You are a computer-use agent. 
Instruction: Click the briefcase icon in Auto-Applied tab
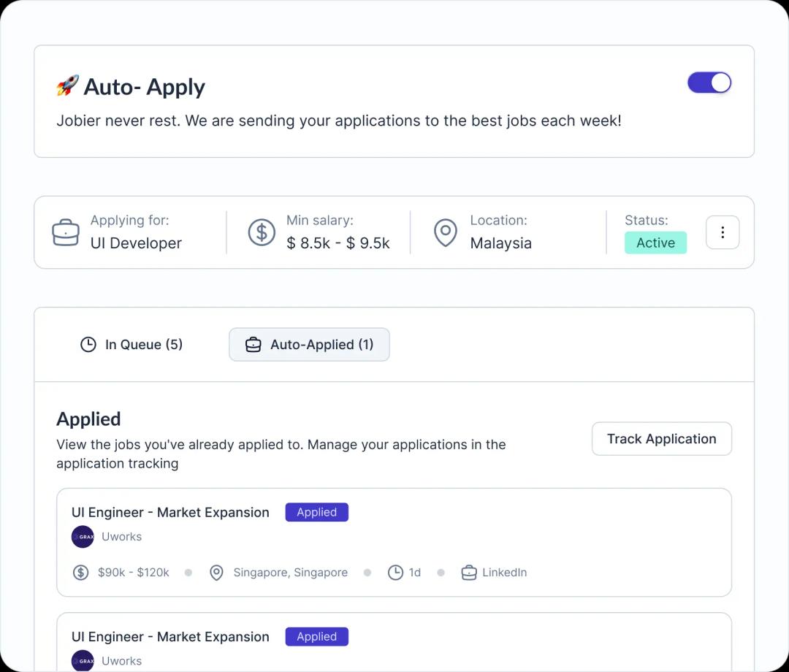click(x=253, y=345)
